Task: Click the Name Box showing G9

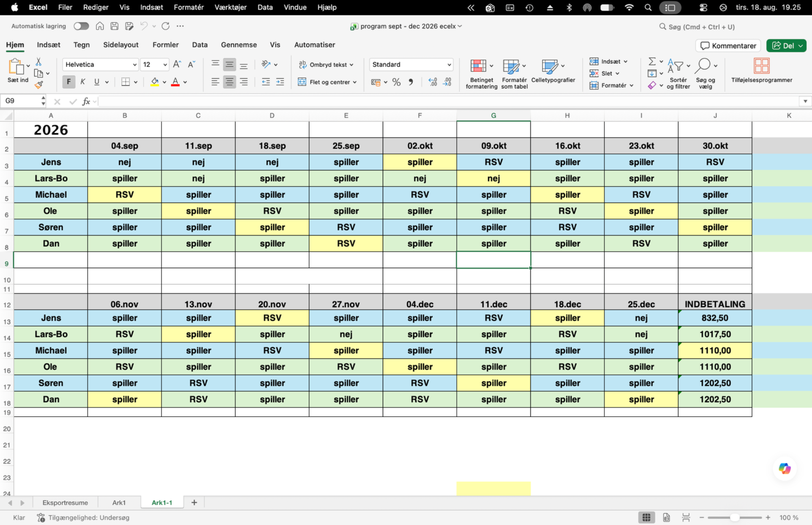Action: pos(22,101)
